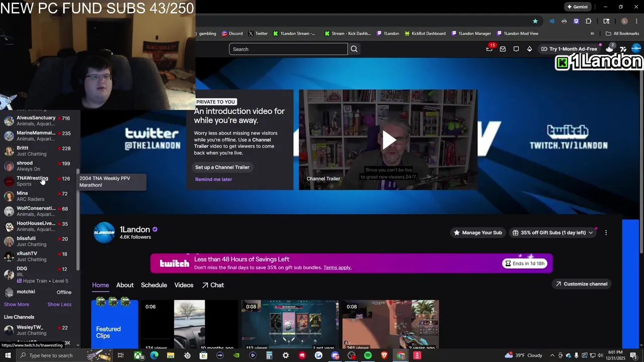The width and height of the screenshot is (644, 362).
Task: Open the Discord bookmark
Action: (231, 34)
